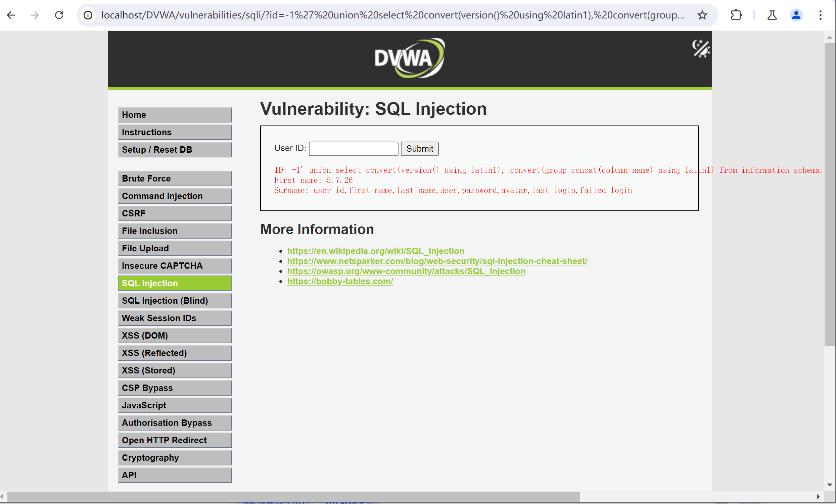Open the bobby-tables.com link
Image resolution: width=836 pixels, height=504 pixels.
pyautogui.click(x=340, y=281)
